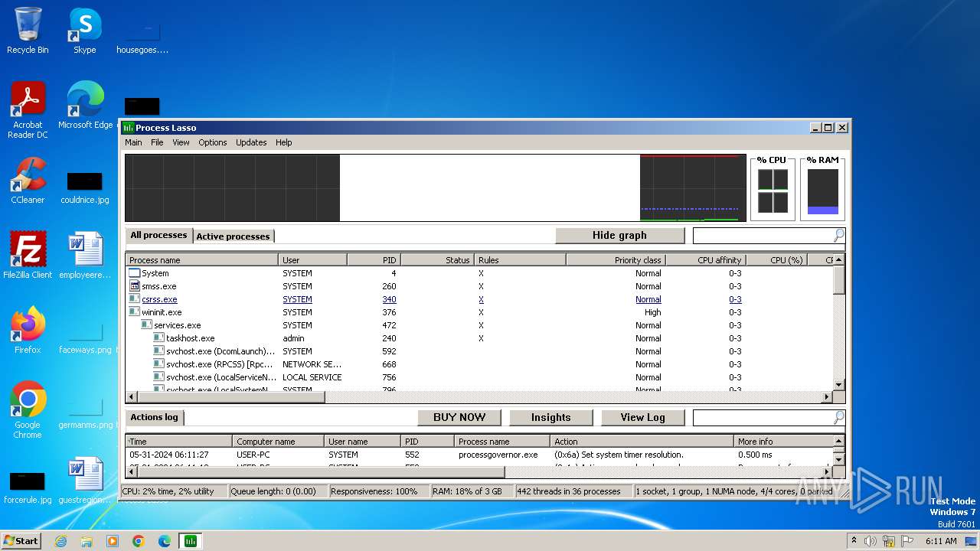
Task: Click System process icon
Action: [x=135, y=273]
